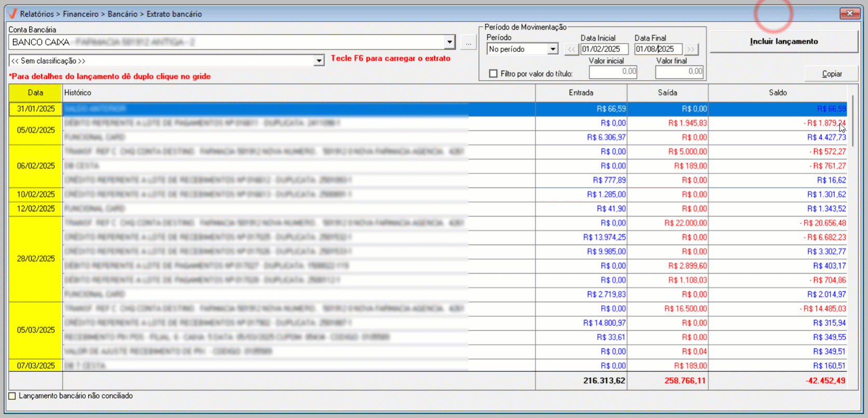The image size is (868, 418).
Task: Click the Valor final input field
Action: pos(679,72)
